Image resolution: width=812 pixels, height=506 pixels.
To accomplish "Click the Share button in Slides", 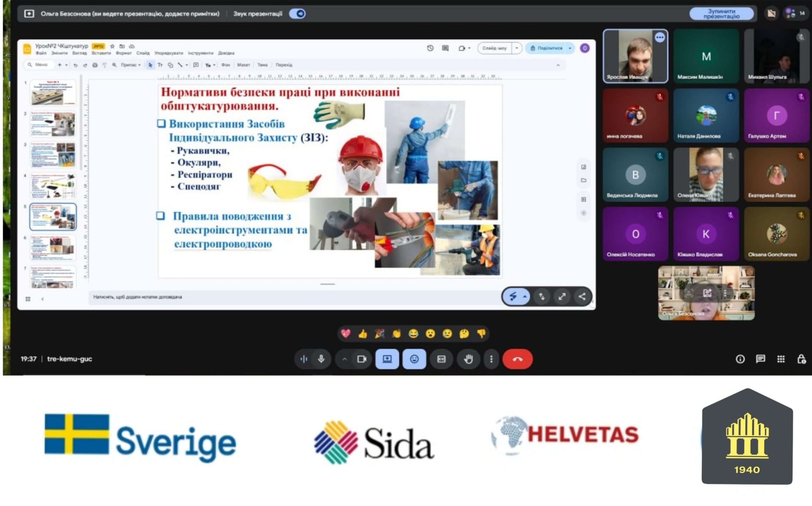I will pos(546,48).
